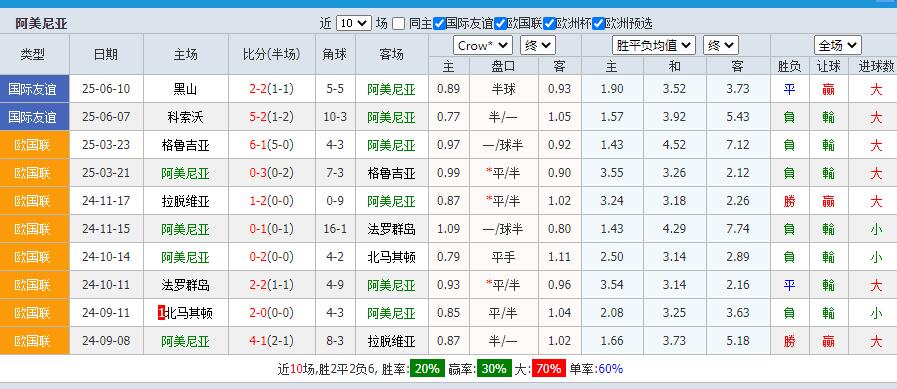Click corner count 10-3
897x389 pixels.
coord(335,117)
